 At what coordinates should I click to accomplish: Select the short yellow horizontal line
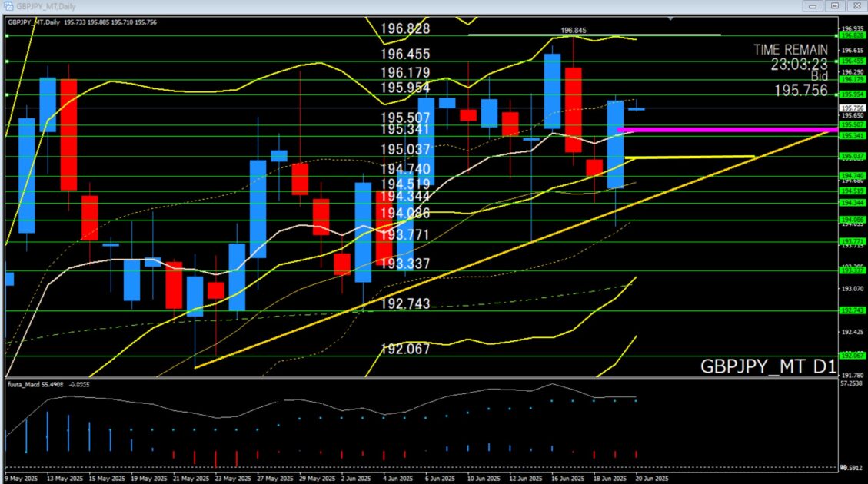point(692,157)
